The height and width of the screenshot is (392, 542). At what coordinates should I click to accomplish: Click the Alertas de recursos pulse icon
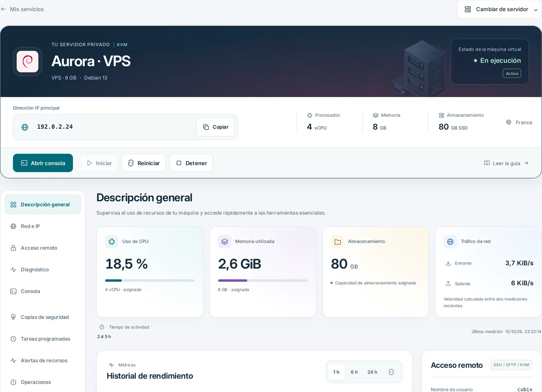14,360
